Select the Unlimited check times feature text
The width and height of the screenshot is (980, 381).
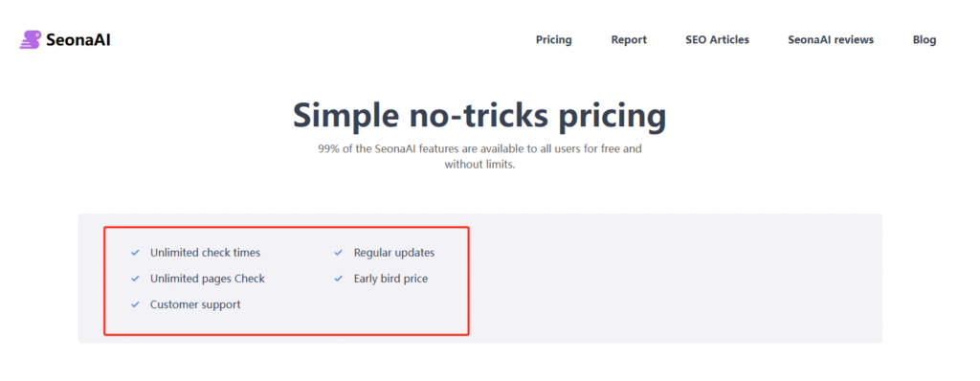point(205,253)
